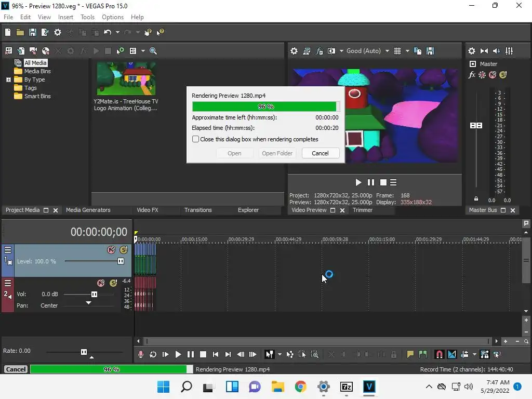
Task: Switch to Transitions tab
Action: pyautogui.click(x=198, y=210)
